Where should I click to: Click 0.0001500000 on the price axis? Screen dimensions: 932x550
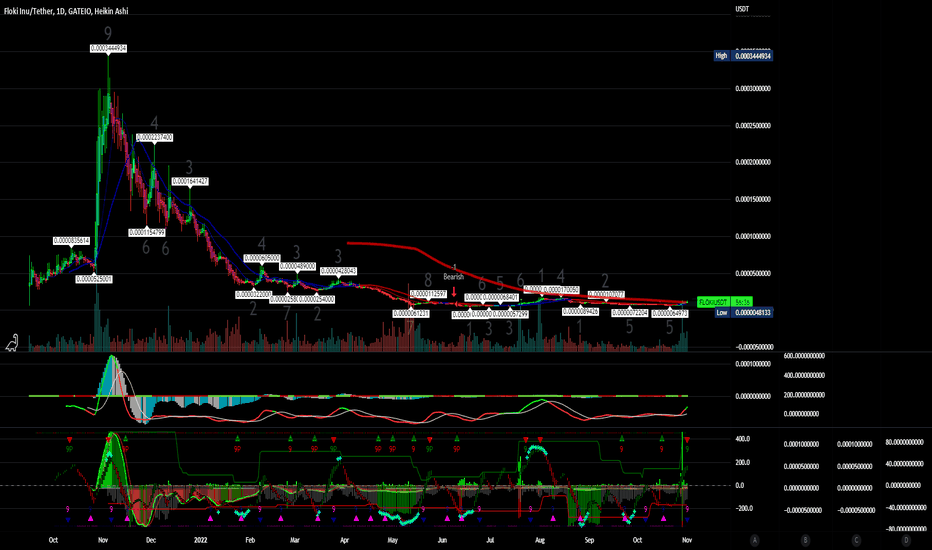(752, 199)
